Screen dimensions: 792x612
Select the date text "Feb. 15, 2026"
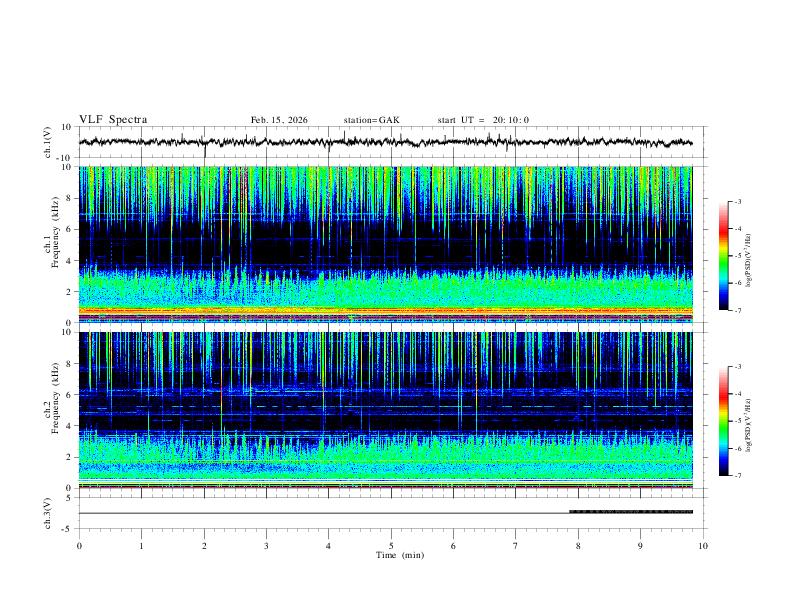coord(279,120)
